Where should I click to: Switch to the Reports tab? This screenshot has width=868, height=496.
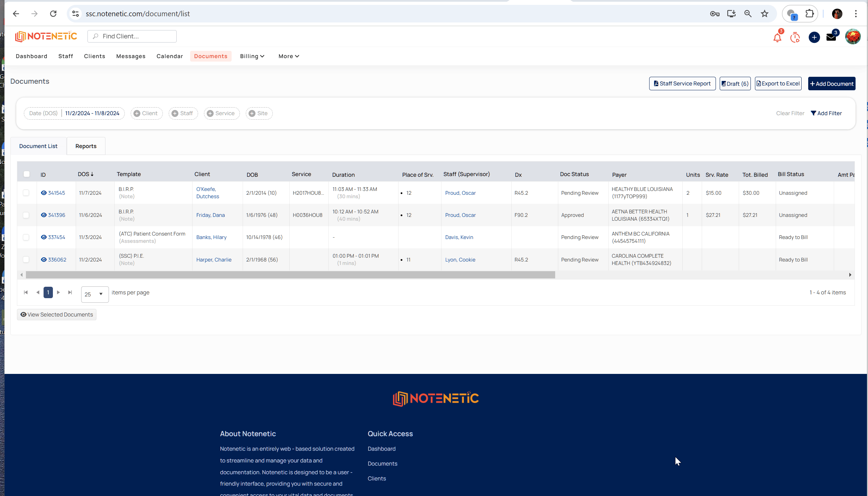tap(86, 146)
